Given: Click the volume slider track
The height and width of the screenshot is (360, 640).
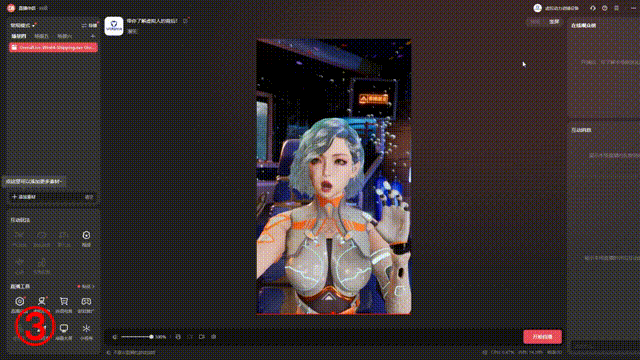Looking at the screenshot, I should tap(136, 337).
